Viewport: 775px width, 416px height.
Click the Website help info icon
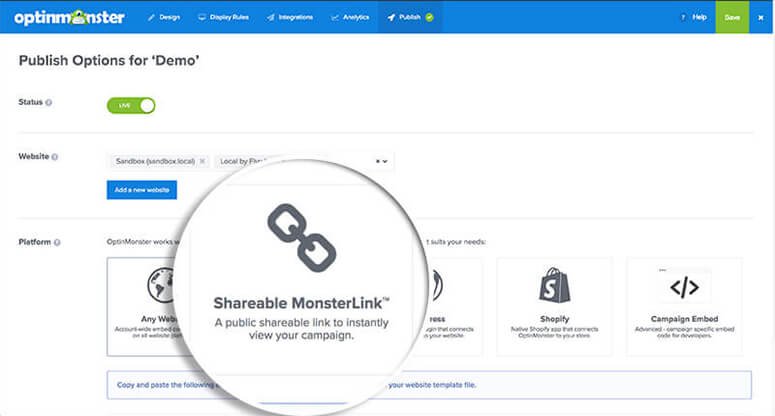(55, 157)
